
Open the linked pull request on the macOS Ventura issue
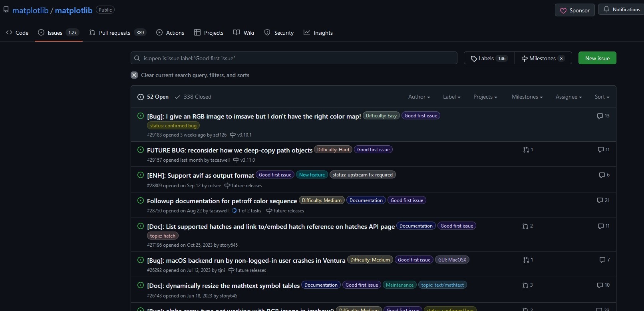tap(528, 260)
